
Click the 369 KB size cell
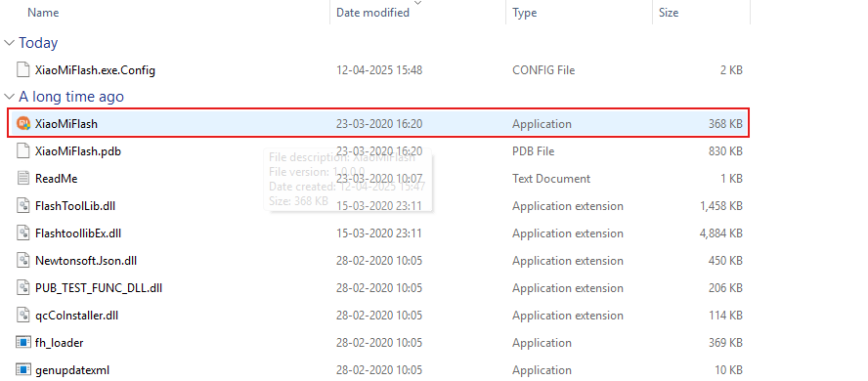(x=725, y=343)
